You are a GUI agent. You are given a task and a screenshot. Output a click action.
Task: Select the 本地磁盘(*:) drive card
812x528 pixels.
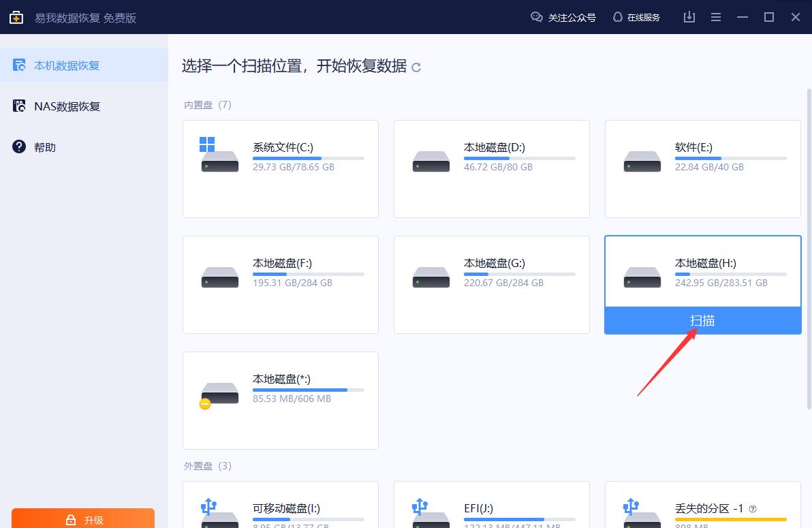(x=280, y=400)
